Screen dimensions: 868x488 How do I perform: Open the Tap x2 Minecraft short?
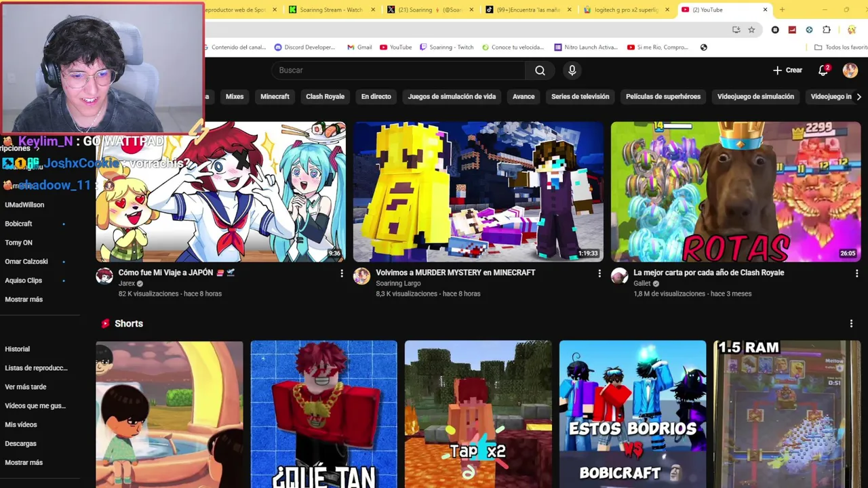pos(478,414)
